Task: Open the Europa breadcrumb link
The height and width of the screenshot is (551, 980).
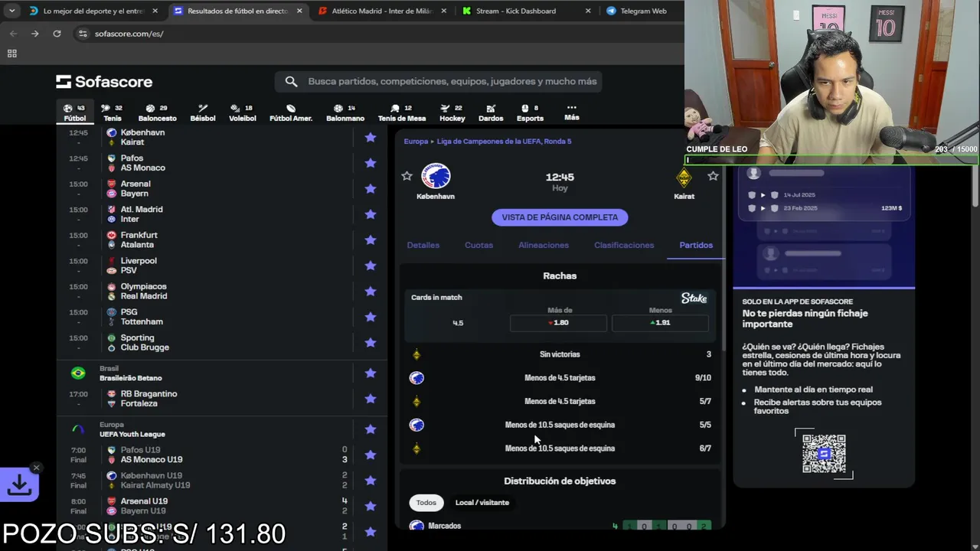Action: [416, 142]
